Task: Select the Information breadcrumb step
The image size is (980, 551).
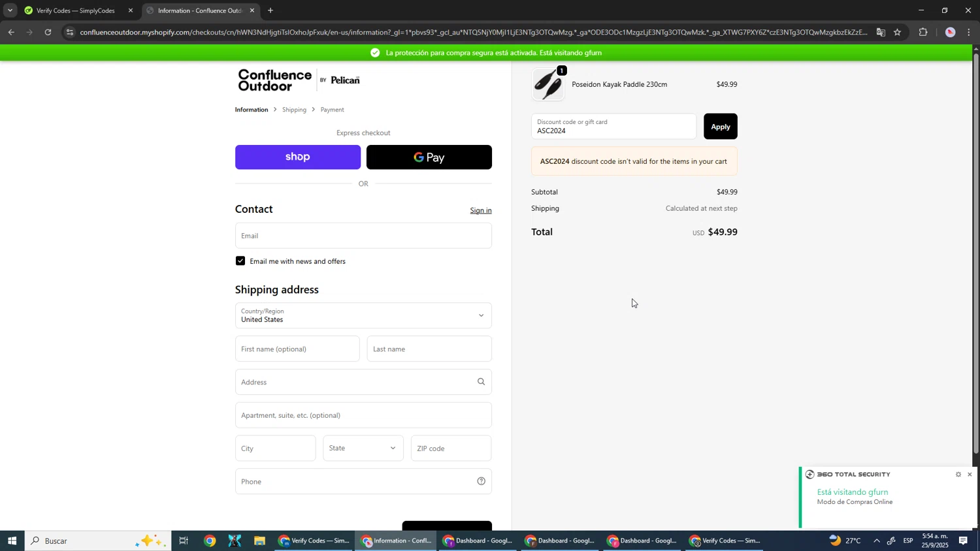Action: pos(252,110)
